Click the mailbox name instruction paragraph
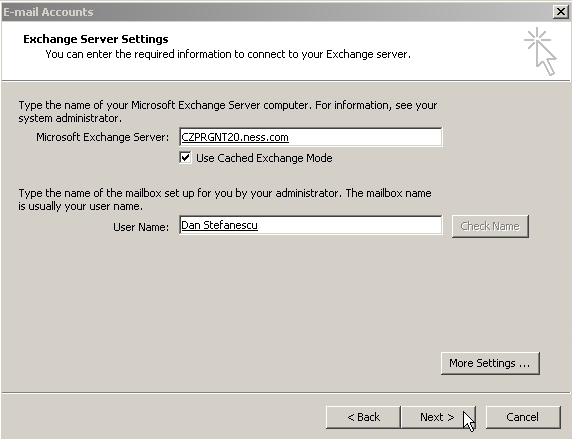The image size is (572, 439). point(225,200)
